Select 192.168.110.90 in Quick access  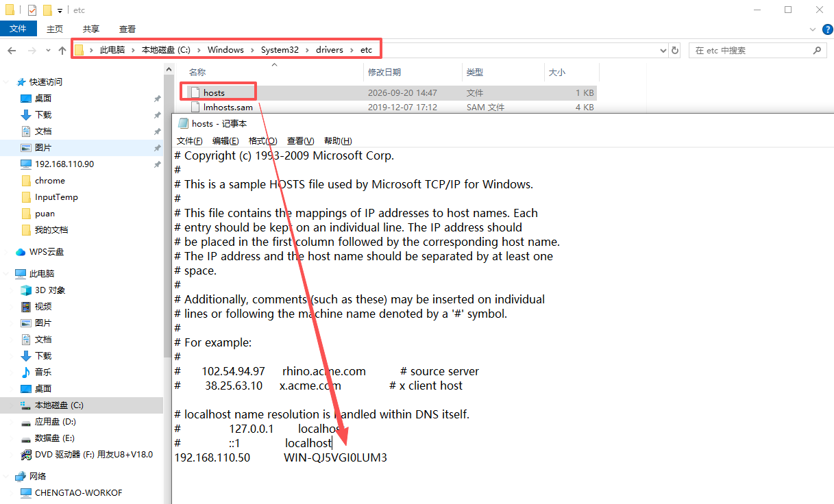(64, 164)
